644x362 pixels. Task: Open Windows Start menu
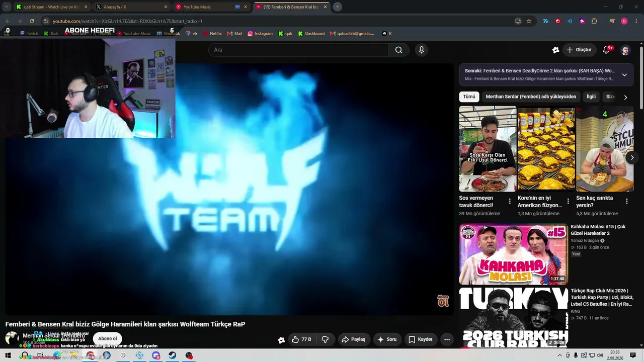click(8, 355)
